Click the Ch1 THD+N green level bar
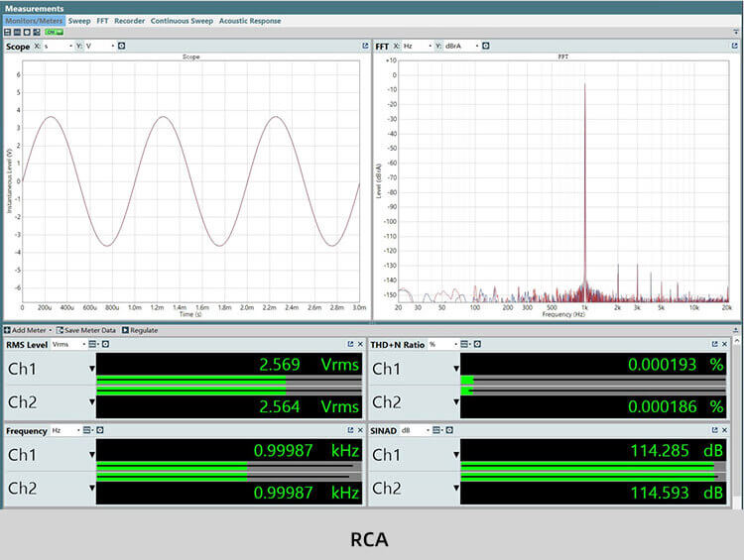Image resolution: width=744 pixels, height=560 pixels. click(467, 381)
